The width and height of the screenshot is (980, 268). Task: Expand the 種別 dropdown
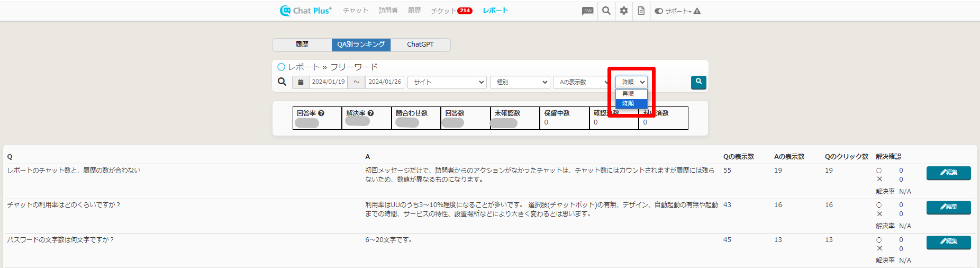click(520, 82)
